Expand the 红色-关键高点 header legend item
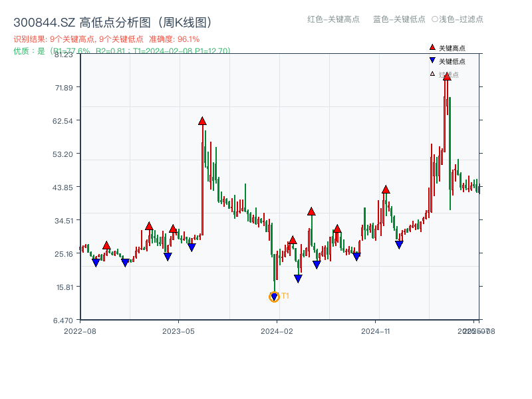Screen dimensions: 532x399 334,20
